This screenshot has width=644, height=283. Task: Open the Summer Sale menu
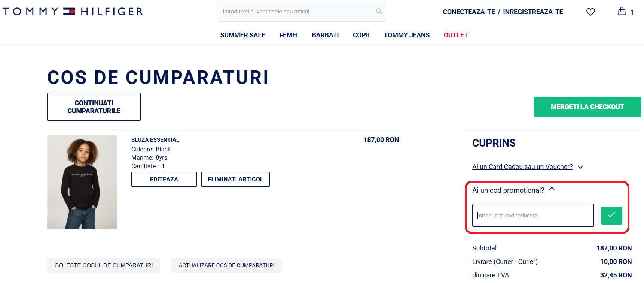tap(242, 35)
